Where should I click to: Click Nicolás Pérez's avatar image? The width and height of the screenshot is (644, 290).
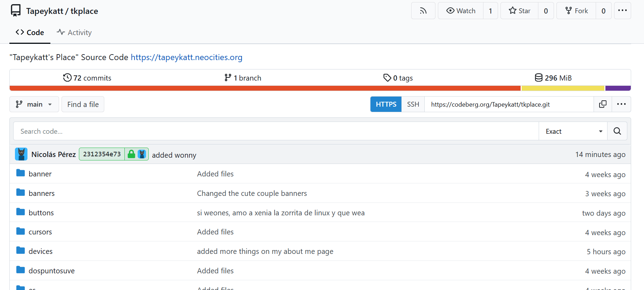tap(21, 154)
